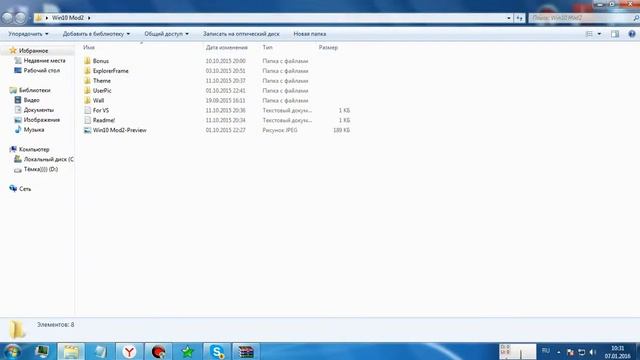This screenshot has width=640, height=360.
Task: Open Недавние места in sidebar
Action: (44, 60)
